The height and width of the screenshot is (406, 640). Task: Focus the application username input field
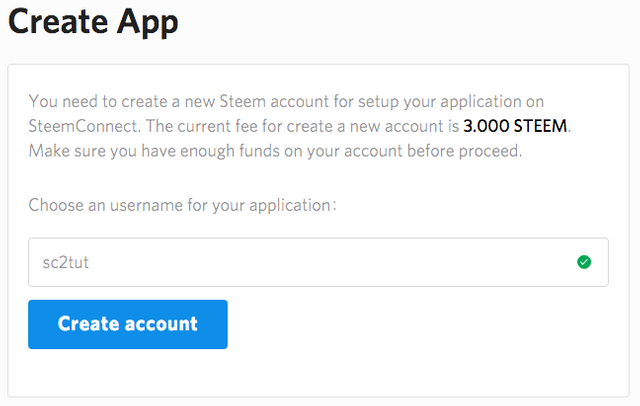coord(318,262)
